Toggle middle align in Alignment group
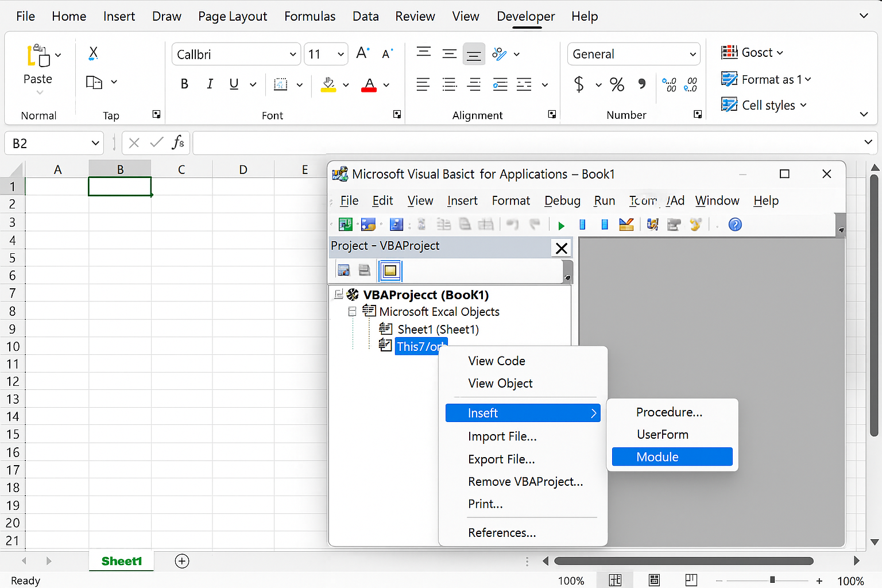The image size is (882, 588). (x=449, y=54)
